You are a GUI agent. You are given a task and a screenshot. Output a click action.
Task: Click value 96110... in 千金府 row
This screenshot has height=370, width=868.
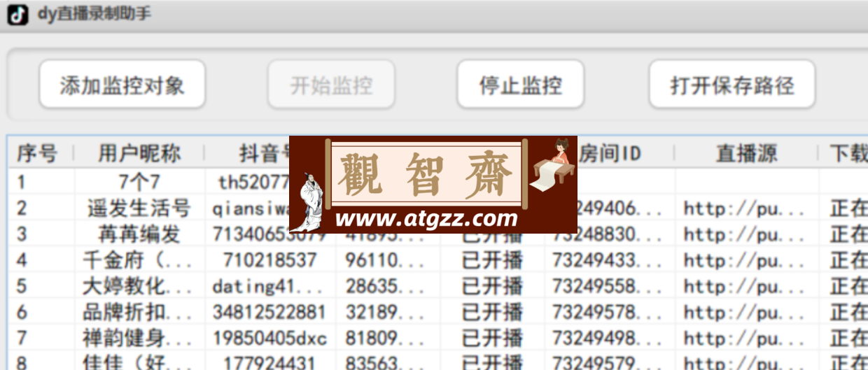pos(384,260)
